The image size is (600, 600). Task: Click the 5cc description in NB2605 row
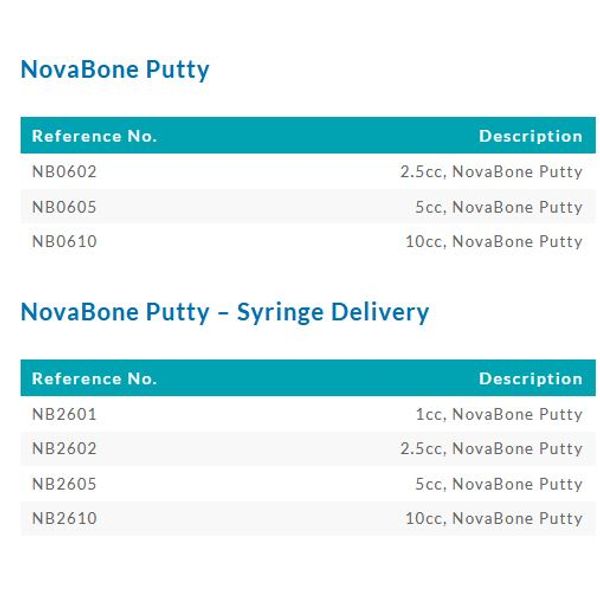click(499, 484)
